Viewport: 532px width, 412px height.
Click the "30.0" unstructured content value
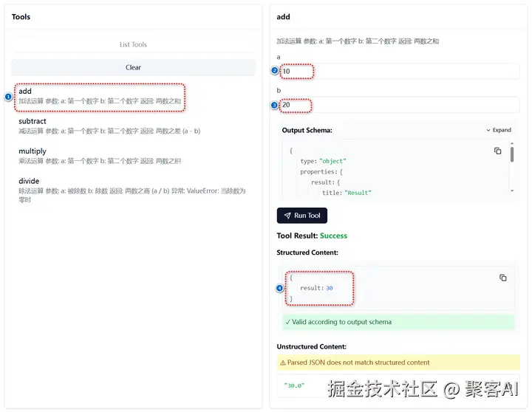[294, 385]
